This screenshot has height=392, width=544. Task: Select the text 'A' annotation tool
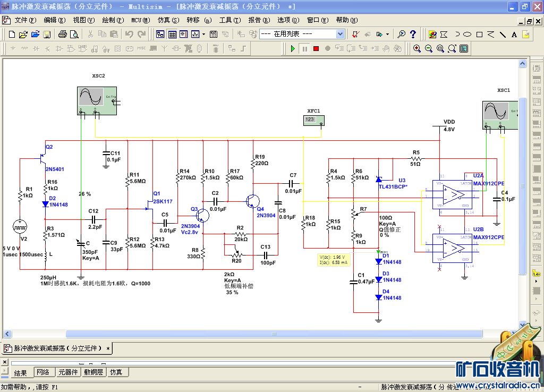[514, 35]
